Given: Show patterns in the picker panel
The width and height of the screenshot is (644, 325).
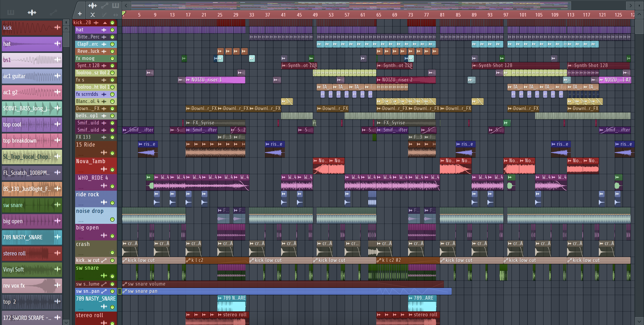Looking at the screenshot, I should (x=11, y=13).
